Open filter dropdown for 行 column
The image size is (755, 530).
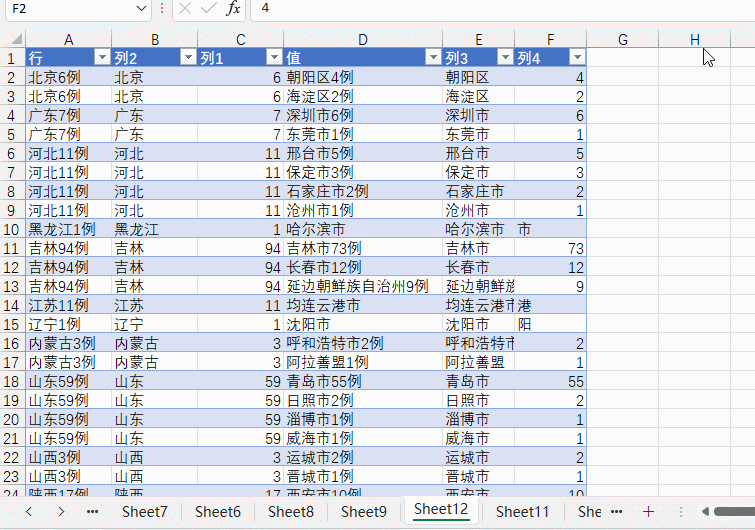[x=102, y=58]
